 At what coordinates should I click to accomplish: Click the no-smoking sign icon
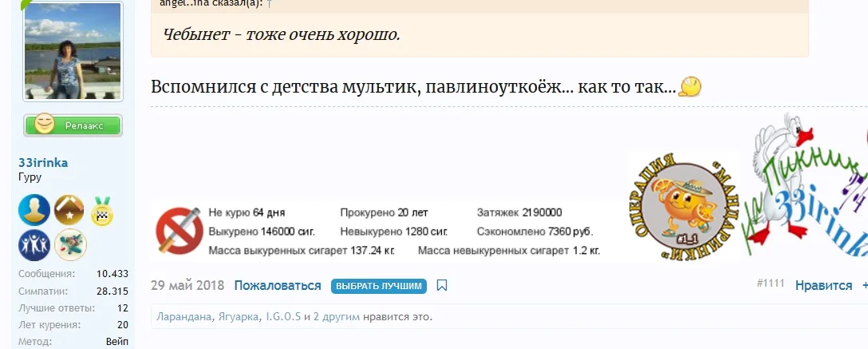coord(180,231)
